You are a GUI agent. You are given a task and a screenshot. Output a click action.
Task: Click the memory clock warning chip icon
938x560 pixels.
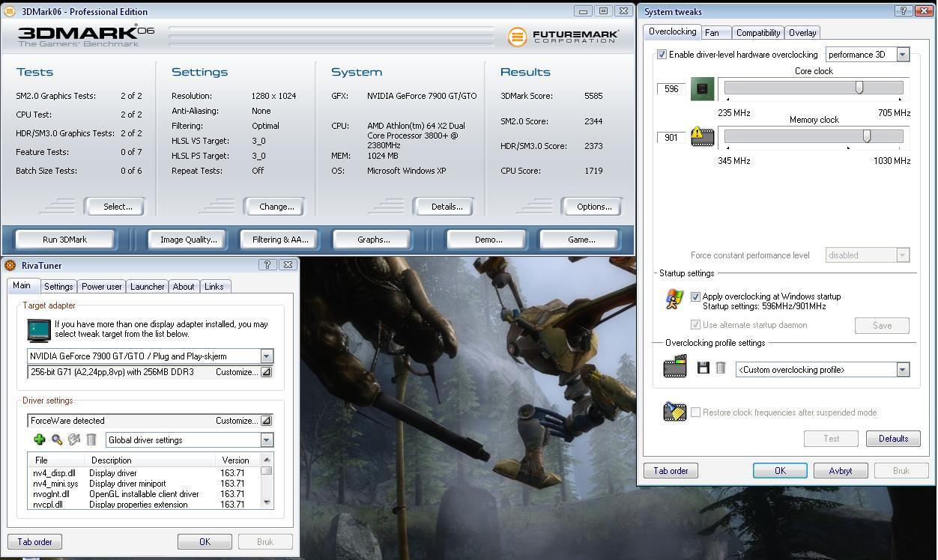pos(702,136)
